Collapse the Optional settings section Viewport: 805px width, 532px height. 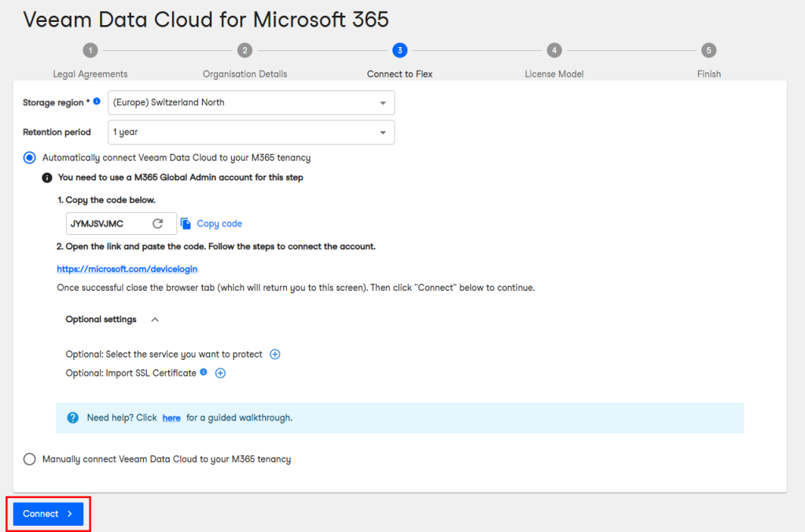tap(155, 320)
